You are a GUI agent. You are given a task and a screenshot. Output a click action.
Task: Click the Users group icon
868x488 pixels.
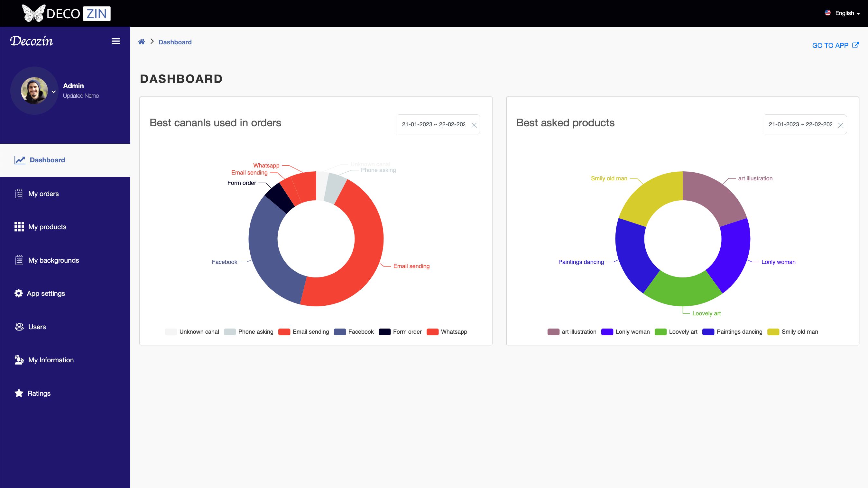pyautogui.click(x=19, y=327)
